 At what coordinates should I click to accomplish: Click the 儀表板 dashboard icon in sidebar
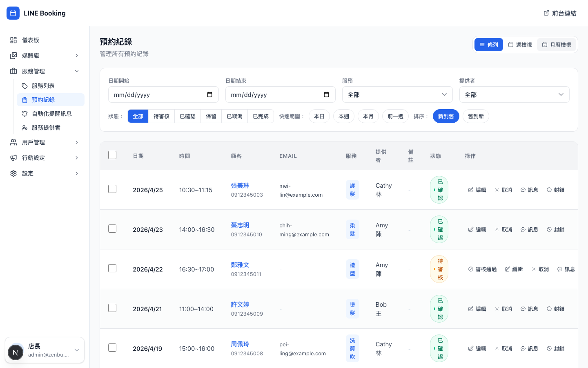point(13,40)
